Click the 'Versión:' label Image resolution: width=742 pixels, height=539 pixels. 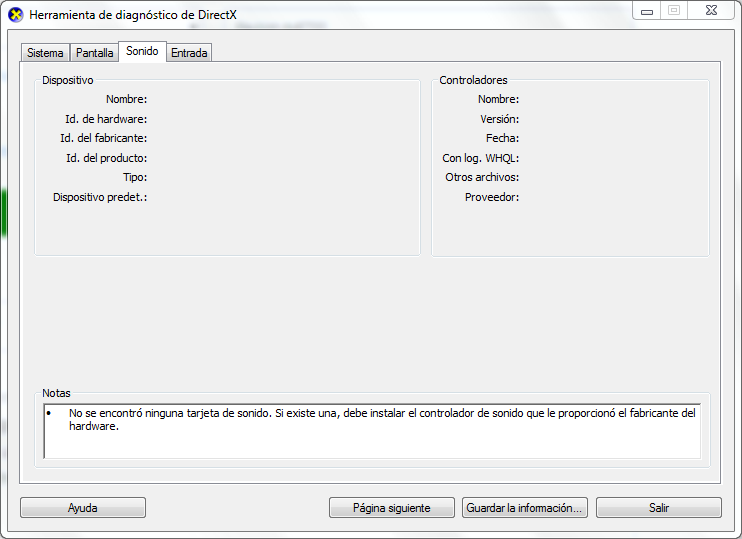500,119
